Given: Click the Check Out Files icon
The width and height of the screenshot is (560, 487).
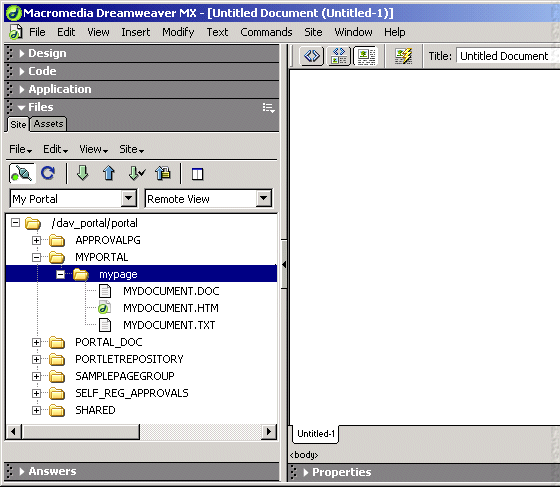Looking at the screenshot, I should tap(136, 173).
